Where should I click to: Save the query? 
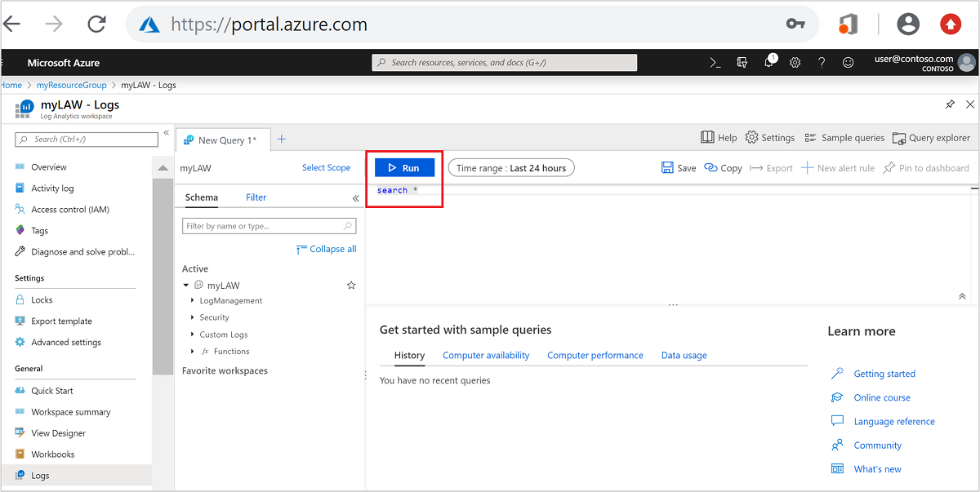click(679, 168)
